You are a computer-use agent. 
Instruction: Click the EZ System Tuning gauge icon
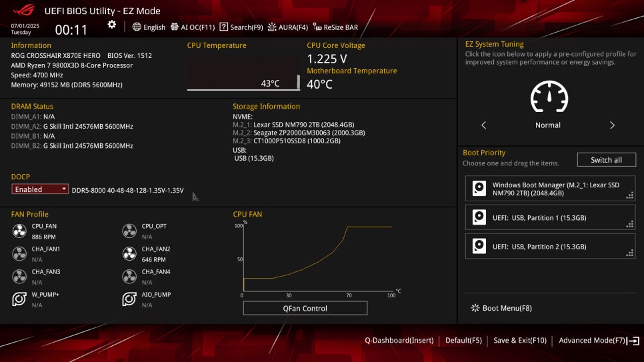pyautogui.click(x=549, y=97)
